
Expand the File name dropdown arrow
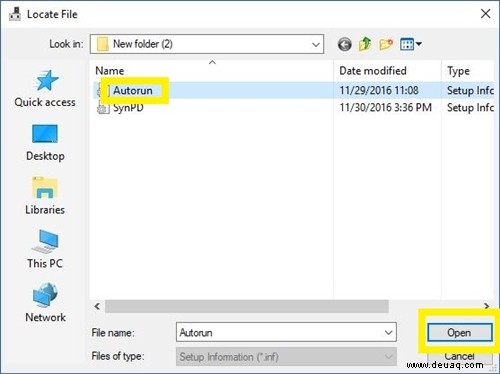(x=388, y=332)
